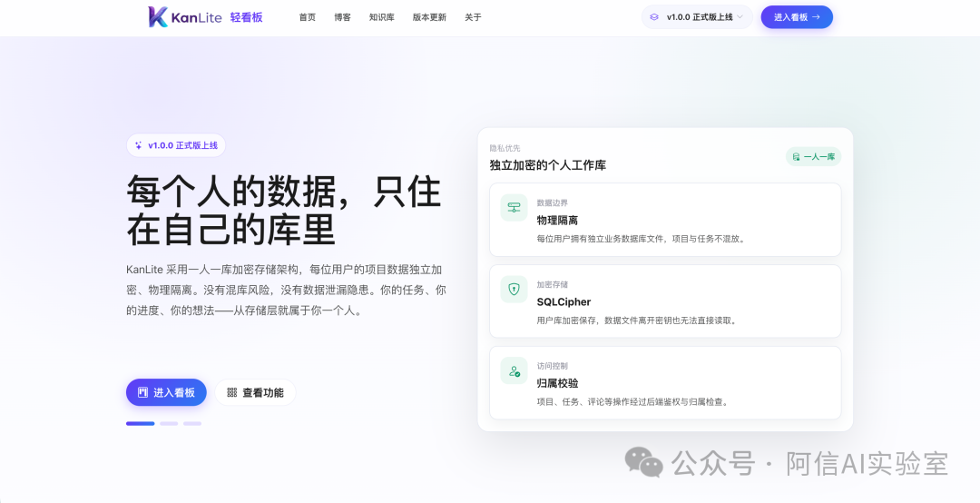Screen dimensions: 980x503
Task: Expand the v1.0.0 正式版上线 header dropdown
Action: click(x=697, y=17)
